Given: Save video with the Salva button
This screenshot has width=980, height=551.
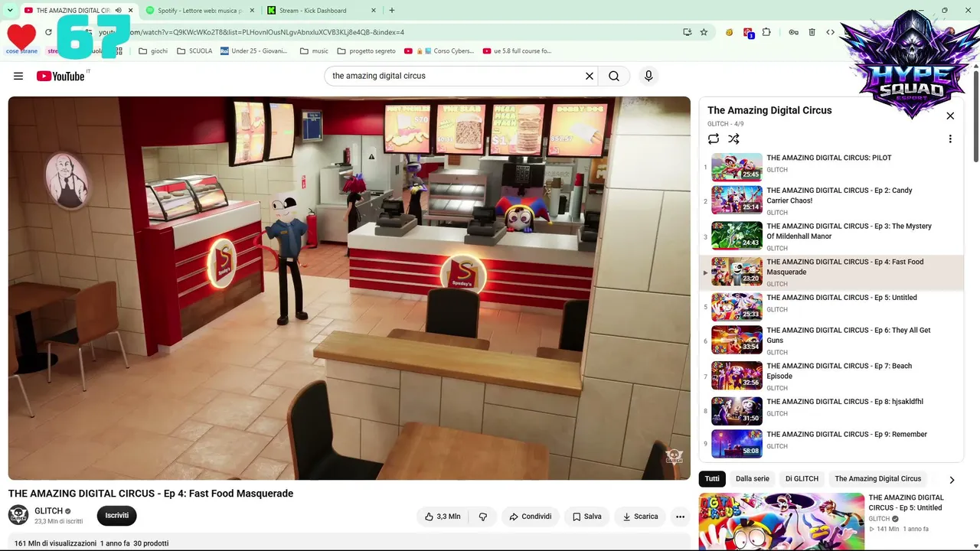Looking at the screenshot, I should (587, 517).
